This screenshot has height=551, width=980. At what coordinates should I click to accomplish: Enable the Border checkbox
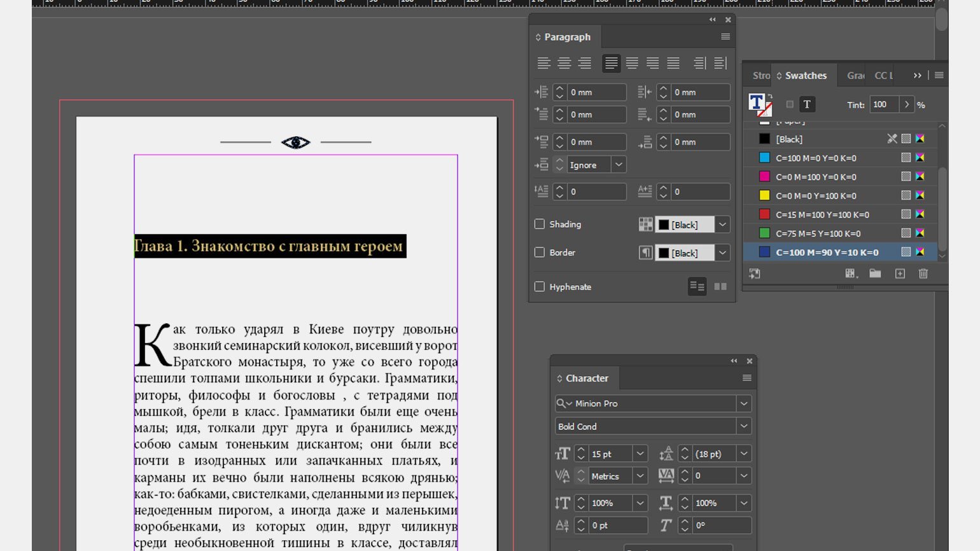[x=540, y=253]
